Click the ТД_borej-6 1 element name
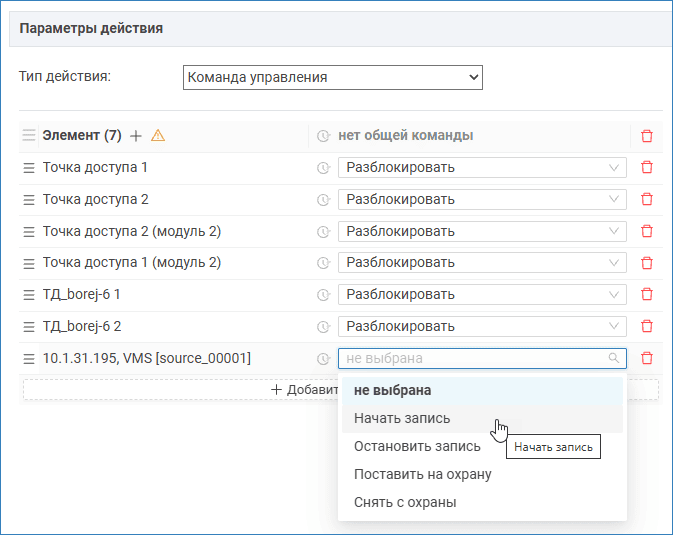 (x=82, y=295)
